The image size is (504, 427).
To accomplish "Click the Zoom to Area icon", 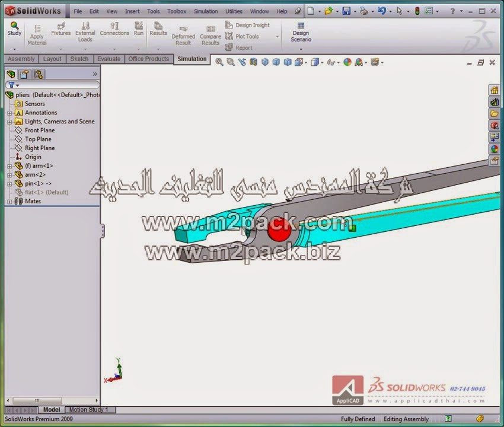I will (x=231, y=62).
